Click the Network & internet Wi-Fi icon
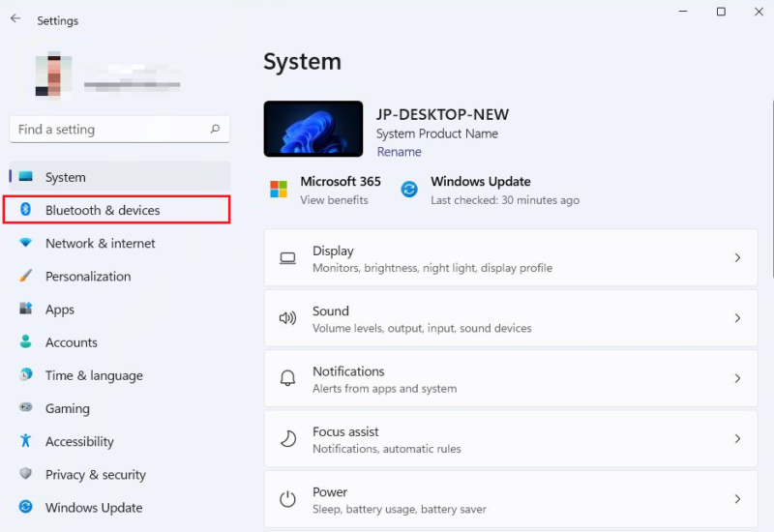 coord(26,243)
